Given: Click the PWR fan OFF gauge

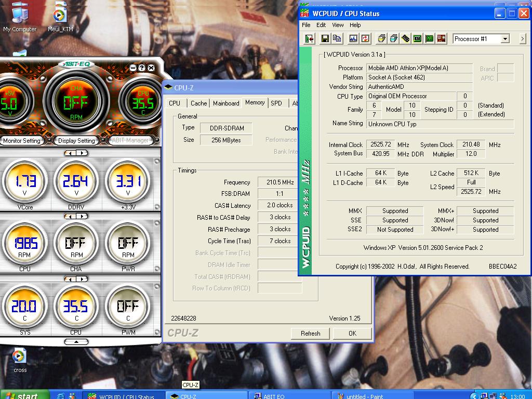Looking at the screenshot, I should 128,243.
